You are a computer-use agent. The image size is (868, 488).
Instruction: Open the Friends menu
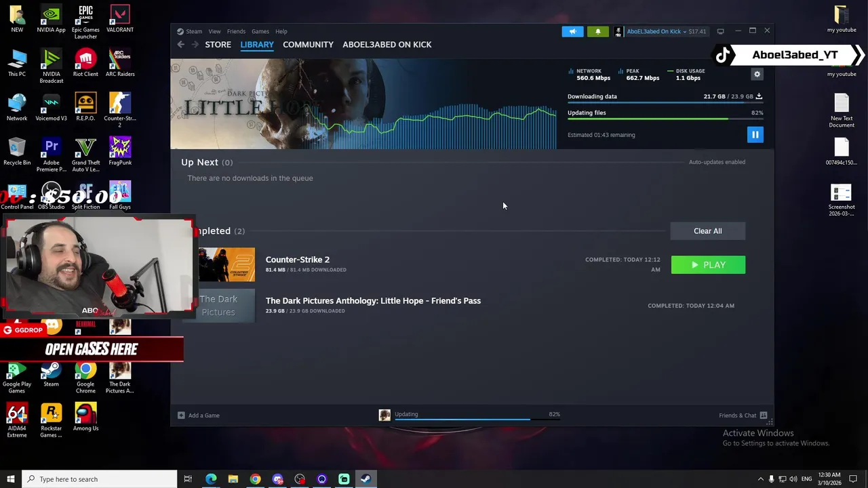[x=236, y=31]
